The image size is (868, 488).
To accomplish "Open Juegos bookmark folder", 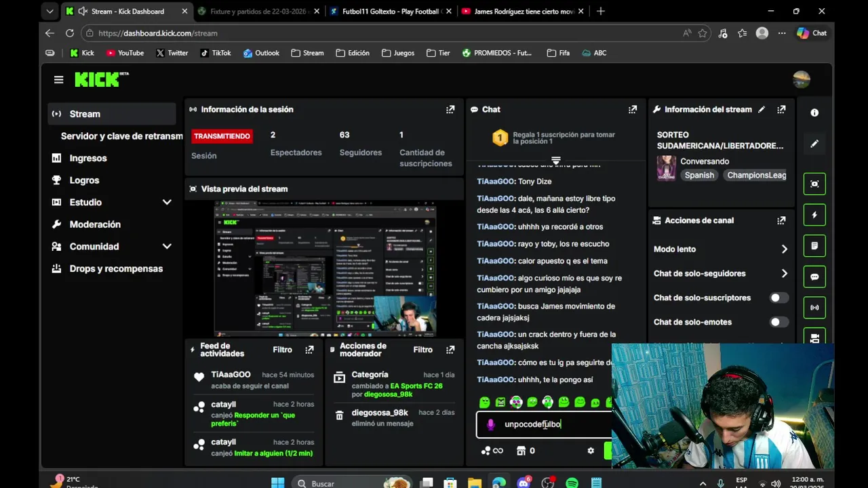I will coord(397,53).
